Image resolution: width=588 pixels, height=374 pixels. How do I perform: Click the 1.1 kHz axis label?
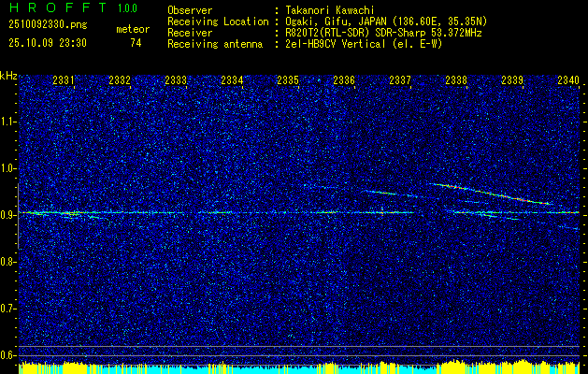[7, 122]
